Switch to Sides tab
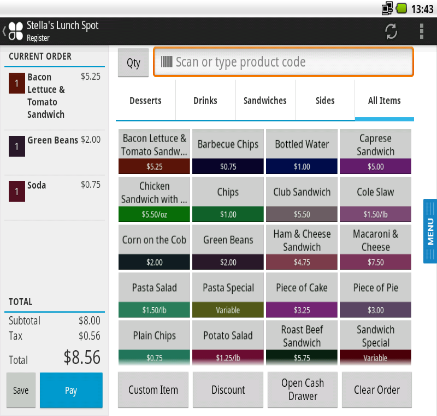Viewport: 437px width, 416px height. click(325, 100)
